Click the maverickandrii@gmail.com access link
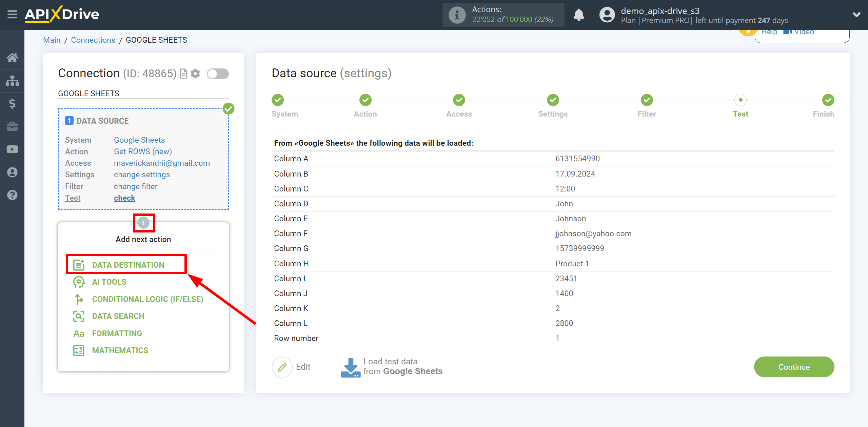 [x=162, y=163]
